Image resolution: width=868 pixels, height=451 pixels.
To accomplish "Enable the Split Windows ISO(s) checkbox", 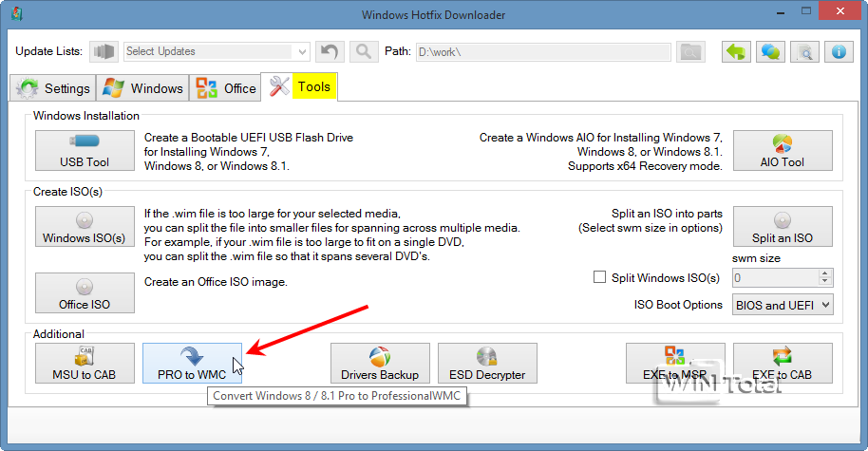I will tap(599, 277).
